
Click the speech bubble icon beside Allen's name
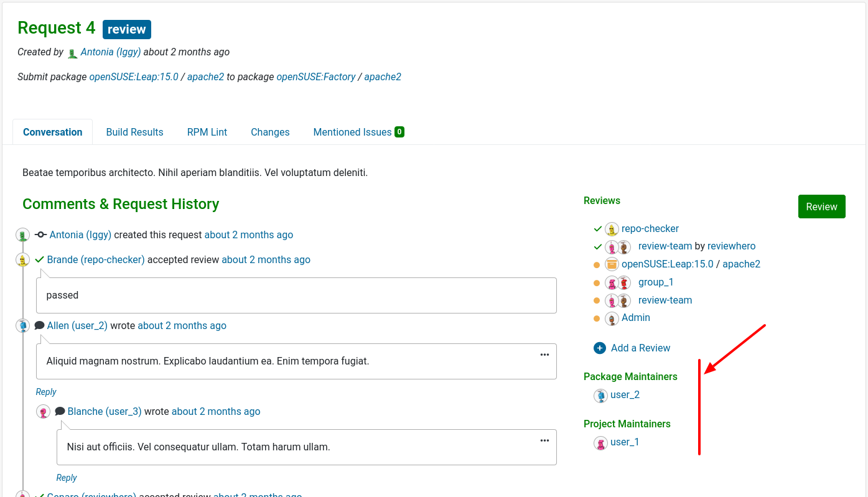39,325
